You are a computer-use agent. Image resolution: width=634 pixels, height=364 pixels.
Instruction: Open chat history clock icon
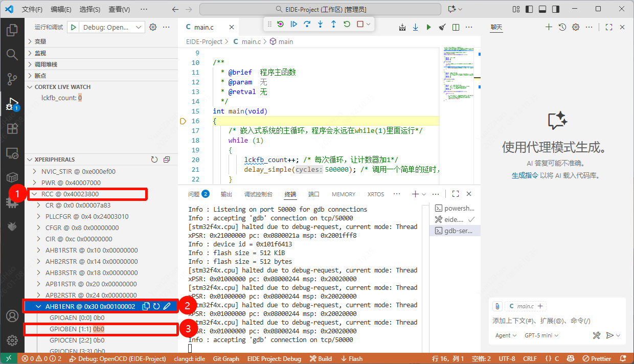click(562, 27)
